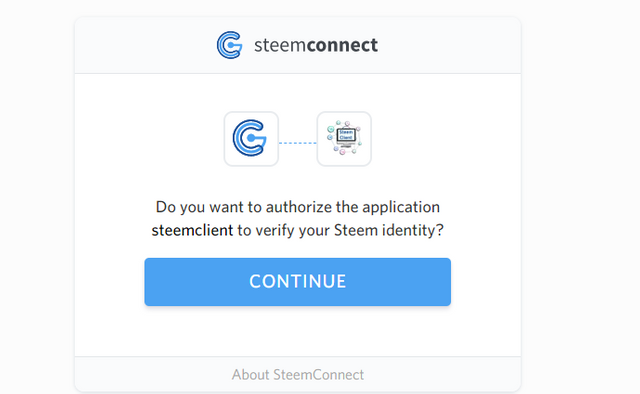Click the monitor graphic inside steemclient icon
Image resolution: width=640 pixels, height=394 pixels.
point(346,136)
